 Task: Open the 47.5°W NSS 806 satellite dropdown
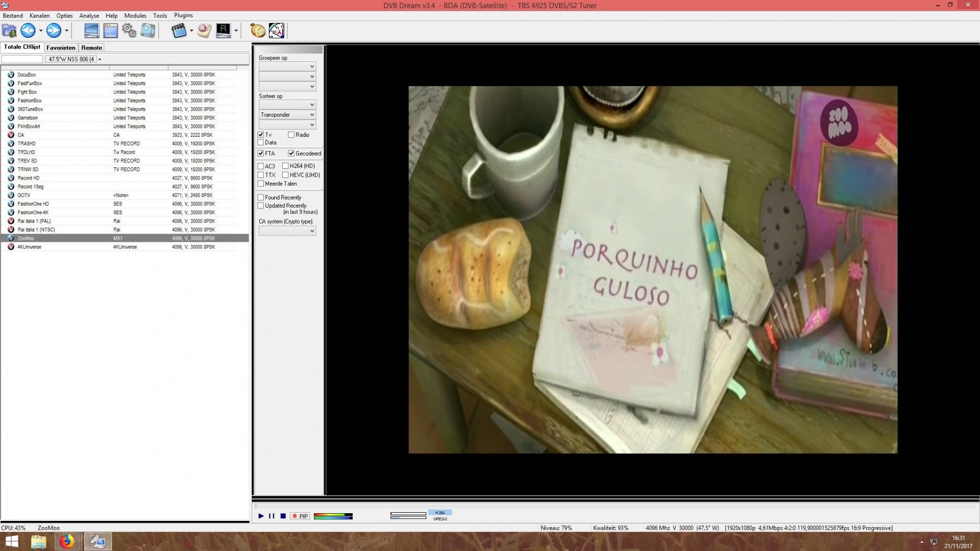pyautogui.click(x=100, y=59)
